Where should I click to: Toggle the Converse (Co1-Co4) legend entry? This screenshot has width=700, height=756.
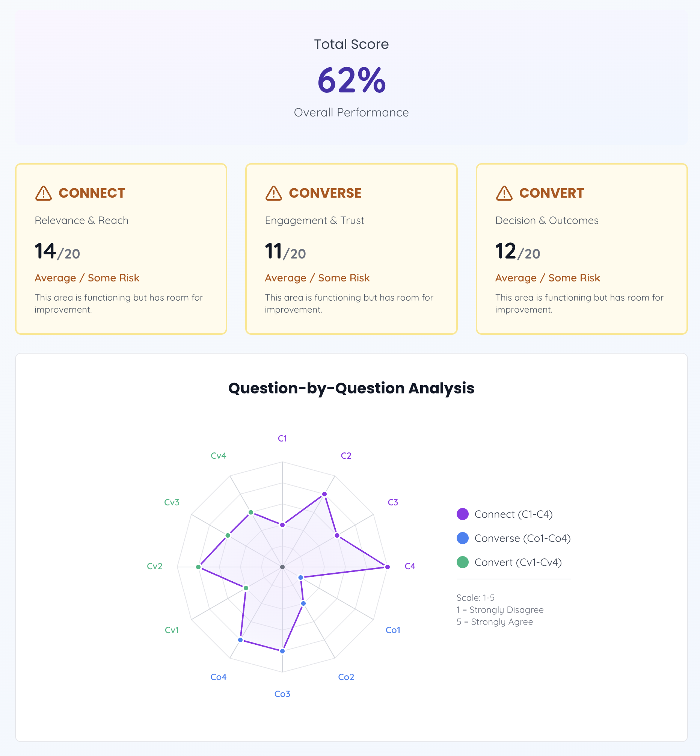pos(523,538)
